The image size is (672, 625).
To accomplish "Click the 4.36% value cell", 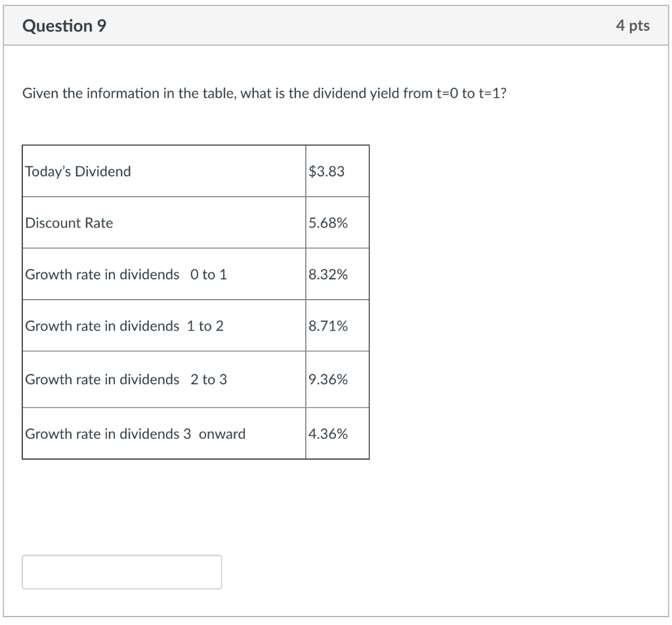I will (x=325, y=433).
